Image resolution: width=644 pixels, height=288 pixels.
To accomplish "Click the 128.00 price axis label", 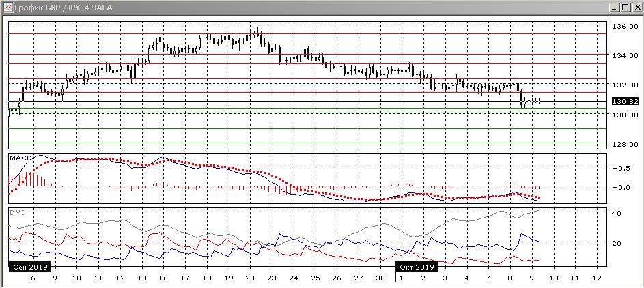I will click(624, 144).
